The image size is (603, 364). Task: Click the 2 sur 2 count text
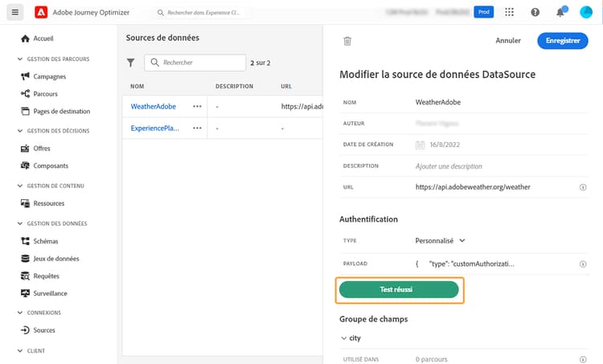pos(260,63)
